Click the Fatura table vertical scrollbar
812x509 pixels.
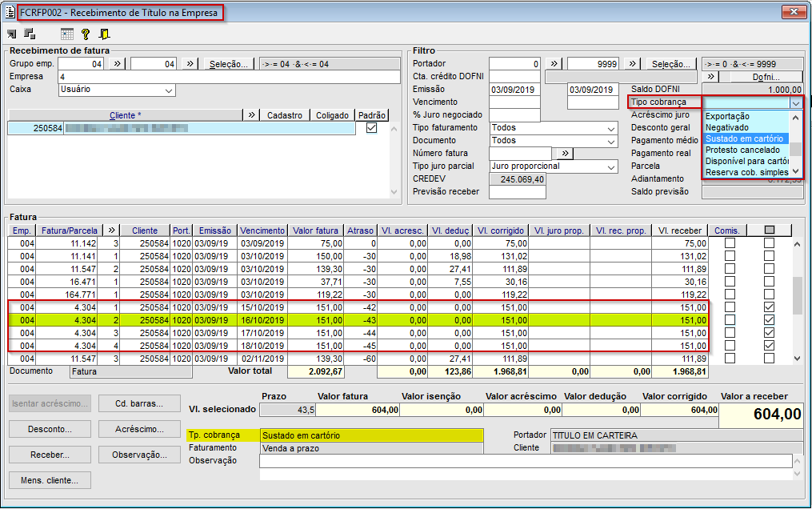tap(797, 296)
